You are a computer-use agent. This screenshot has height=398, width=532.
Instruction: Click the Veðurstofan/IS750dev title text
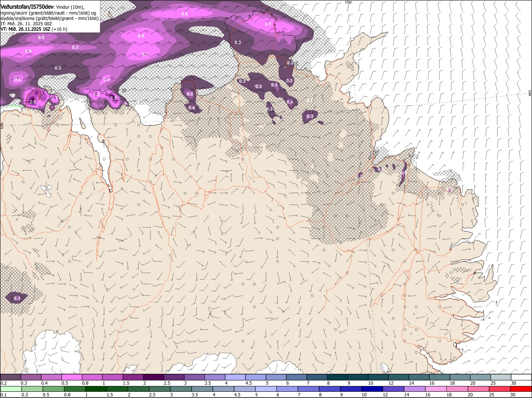27,7
